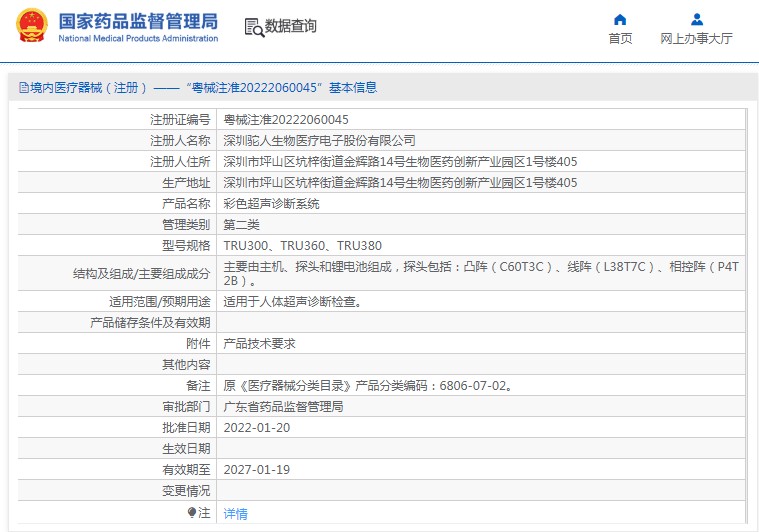Click the 备注 label

pyautogui.click(x=198, y=386)
